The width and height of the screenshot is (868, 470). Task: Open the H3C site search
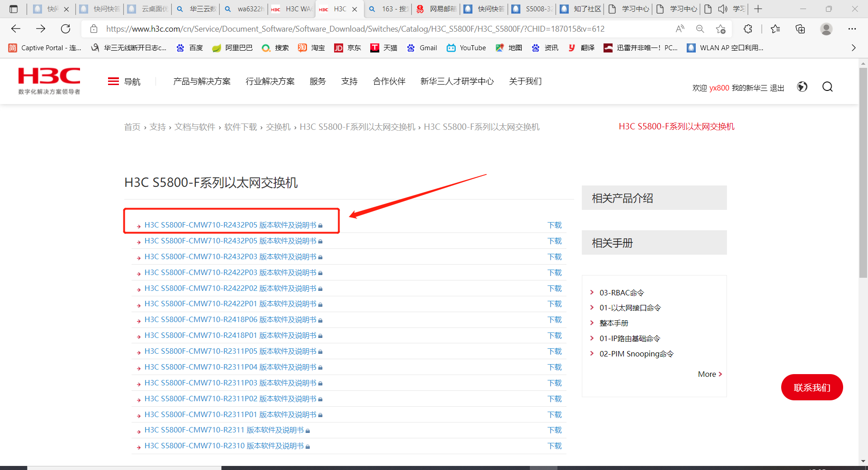(x=827, y=87)
